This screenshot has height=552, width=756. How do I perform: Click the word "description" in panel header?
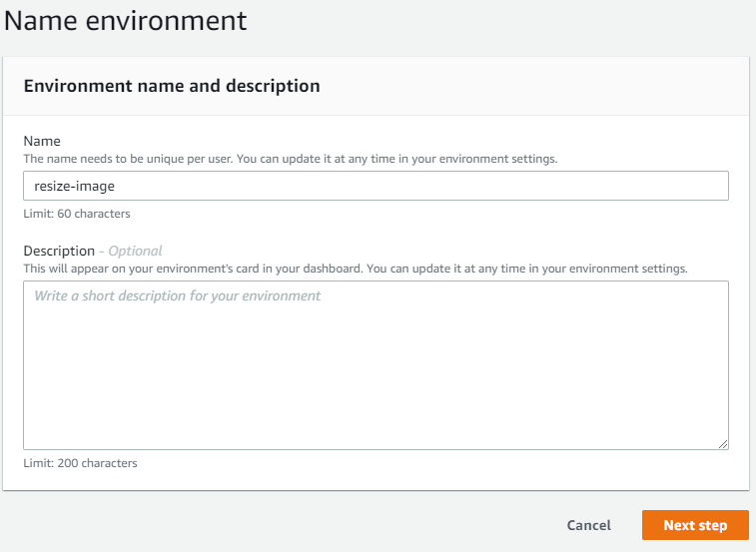click(276, 86)
